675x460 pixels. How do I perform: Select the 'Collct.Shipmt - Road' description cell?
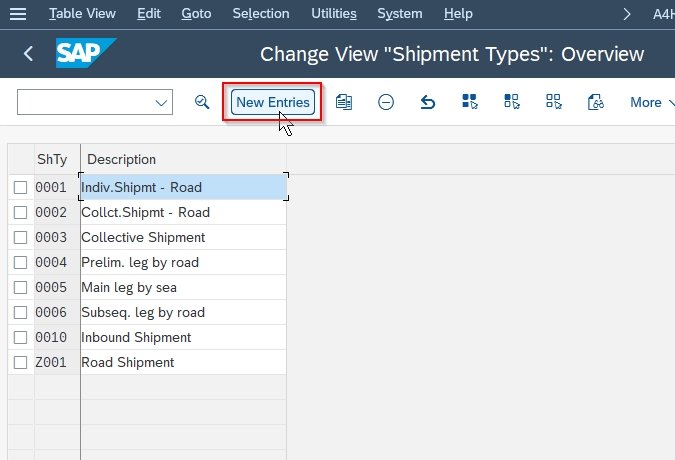(183, 212)
